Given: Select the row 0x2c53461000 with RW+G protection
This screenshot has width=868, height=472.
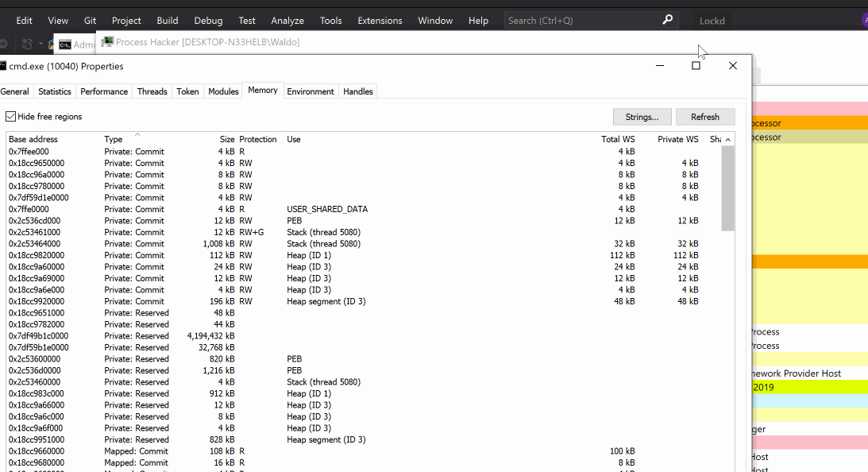Looking at the screenshot, I should click(364, 232).
